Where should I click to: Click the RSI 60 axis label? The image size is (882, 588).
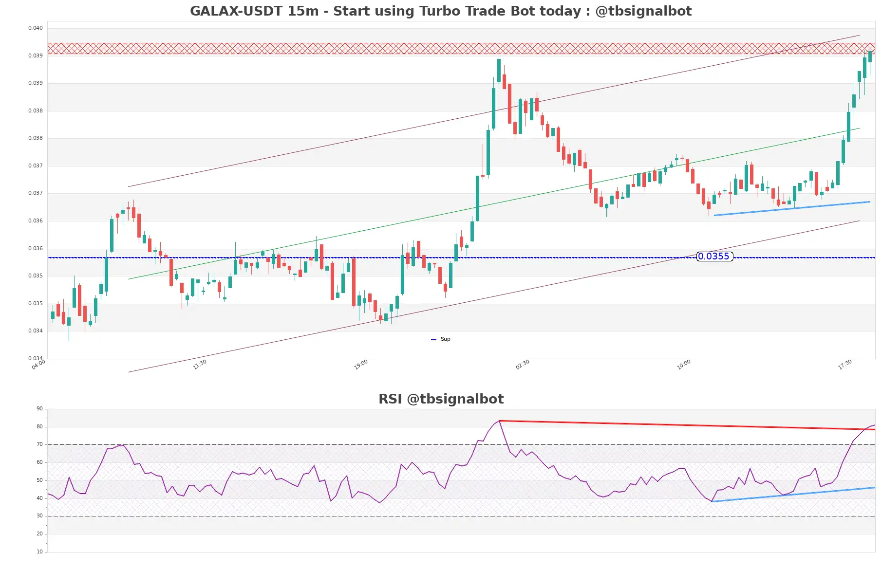(39, 462)
